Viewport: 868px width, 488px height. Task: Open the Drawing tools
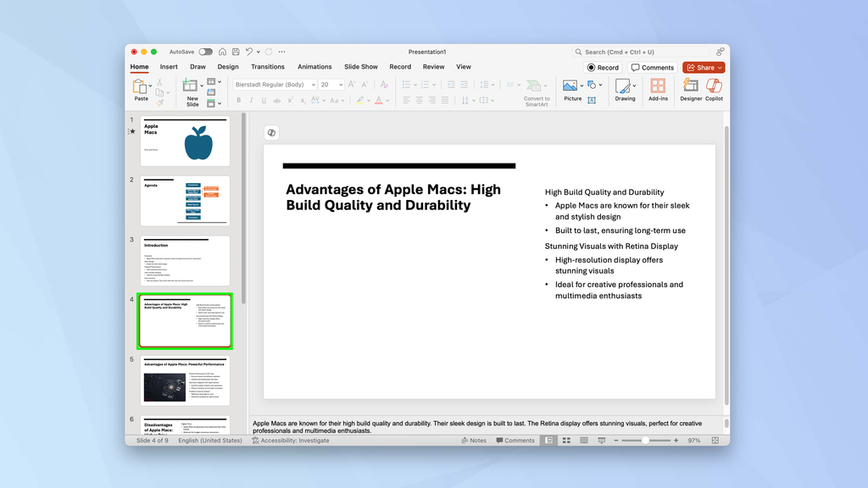pyautogui.click(x=625, y=91)
